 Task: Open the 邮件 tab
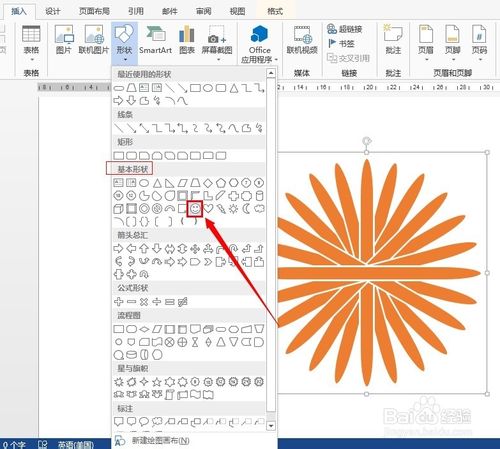[170, 11]
